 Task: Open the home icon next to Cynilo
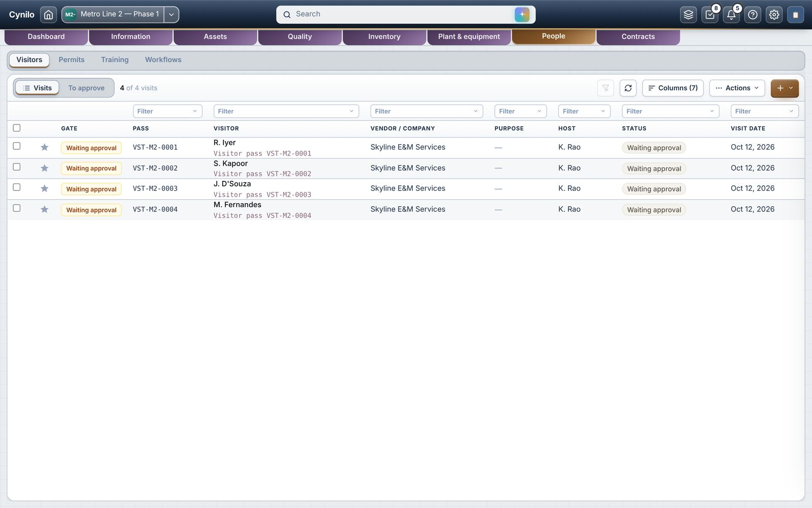[x=48, y=15]
